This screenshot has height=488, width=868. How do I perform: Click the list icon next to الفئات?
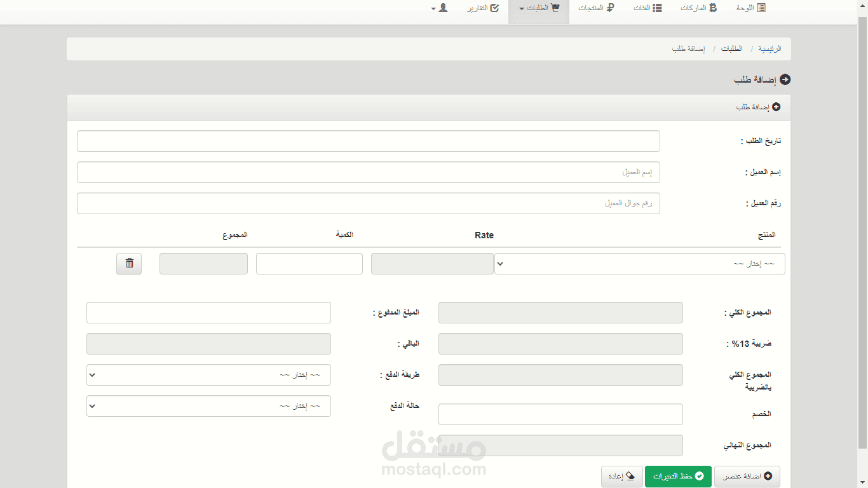tap(658, 8)
